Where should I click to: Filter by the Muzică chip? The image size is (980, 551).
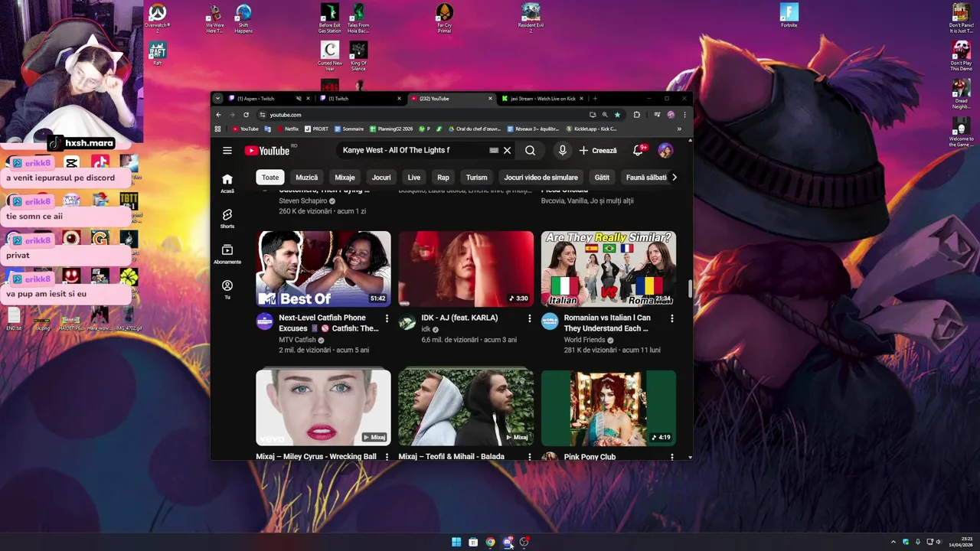306,178
